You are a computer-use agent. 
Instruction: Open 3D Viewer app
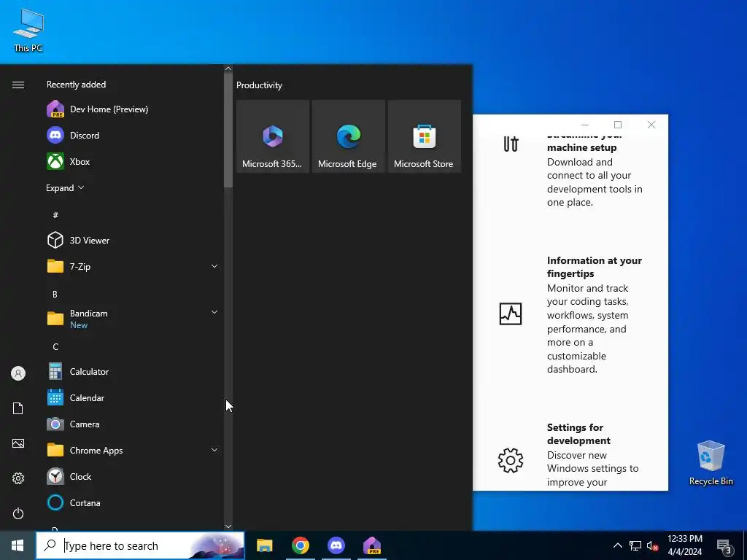[134, 240]
